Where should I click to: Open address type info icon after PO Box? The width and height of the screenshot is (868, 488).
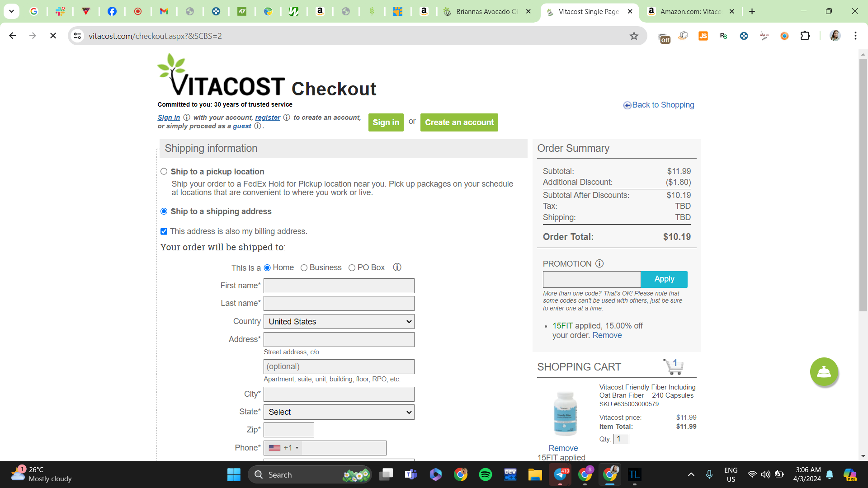[x=397, y=267]
